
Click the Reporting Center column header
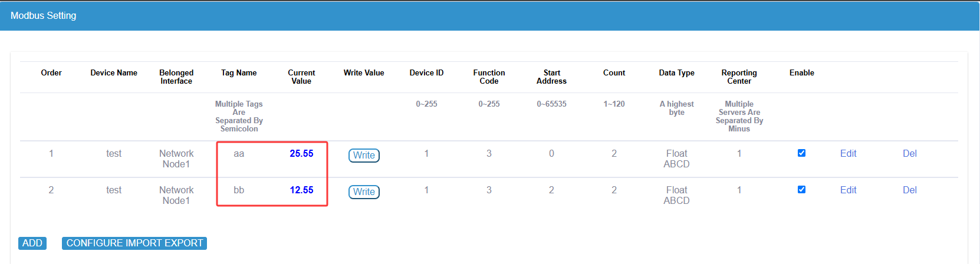tap(739, 77)
